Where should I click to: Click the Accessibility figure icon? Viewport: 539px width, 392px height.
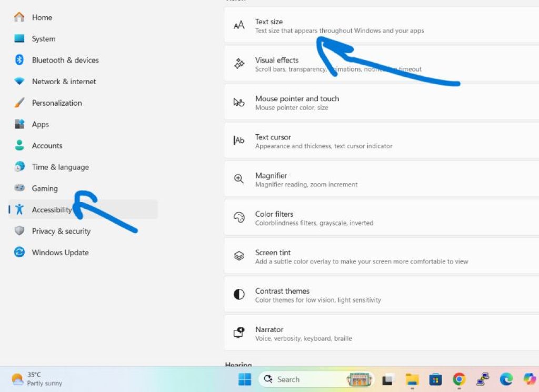[19, 209]
